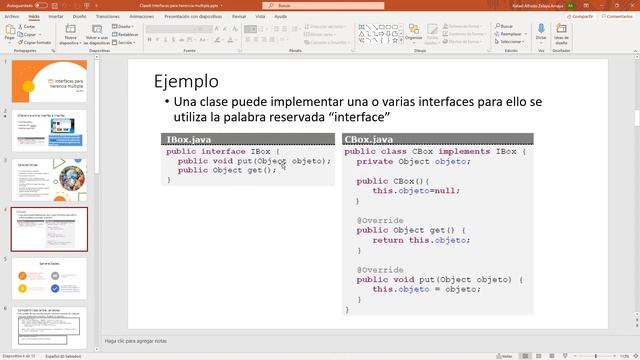Open the Seleccionar dropdown
The height and width of the screenshot is (360, 640).
click(510, 42)
